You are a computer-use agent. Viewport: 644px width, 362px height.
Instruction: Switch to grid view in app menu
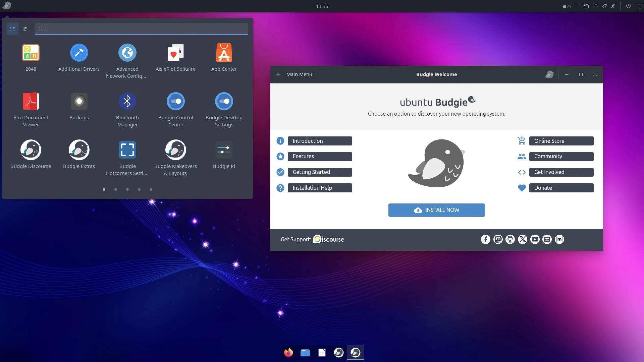[x=13, y=29]
